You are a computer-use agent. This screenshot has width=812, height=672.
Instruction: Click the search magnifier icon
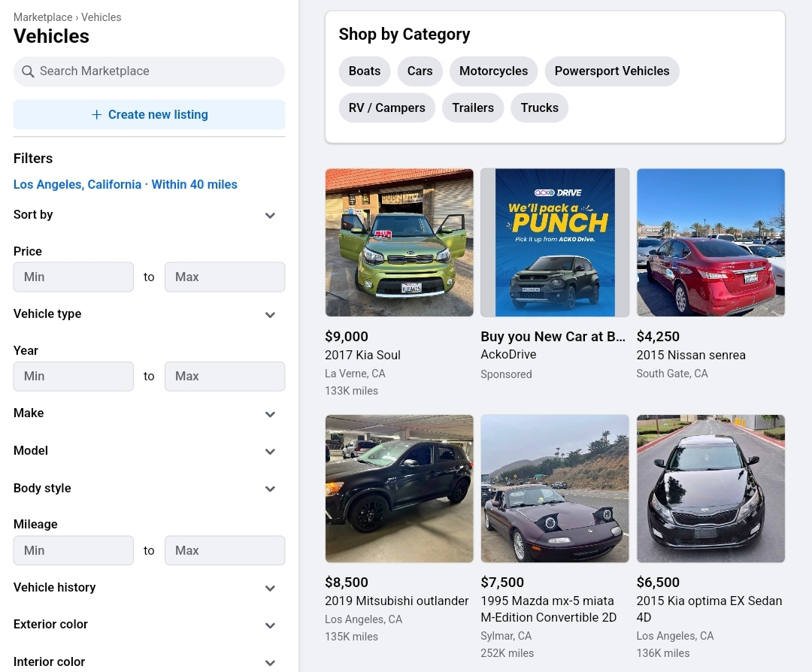click(x=28, y=71)
